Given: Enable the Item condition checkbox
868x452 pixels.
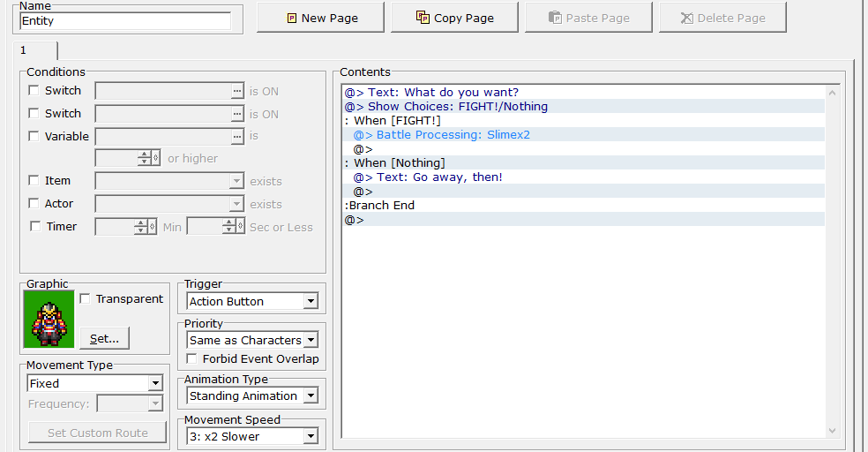Looking at the screenshot, I should point(34,181).
